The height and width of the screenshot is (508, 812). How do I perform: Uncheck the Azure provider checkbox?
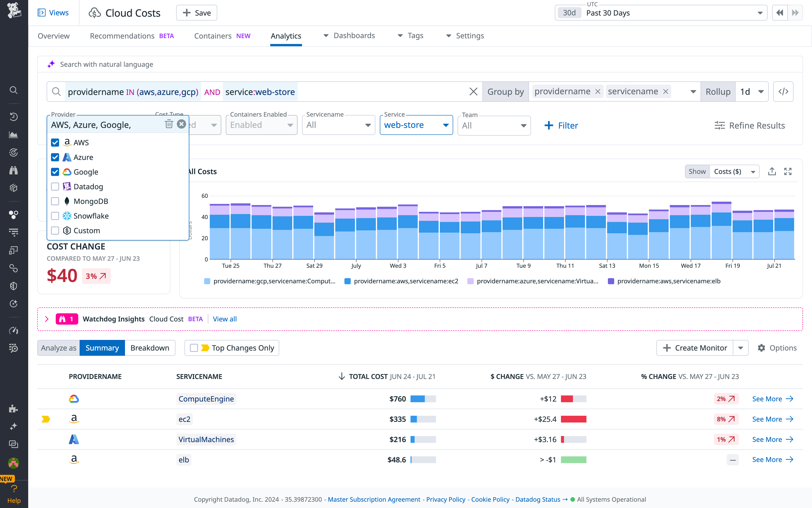tap(55, 157)
